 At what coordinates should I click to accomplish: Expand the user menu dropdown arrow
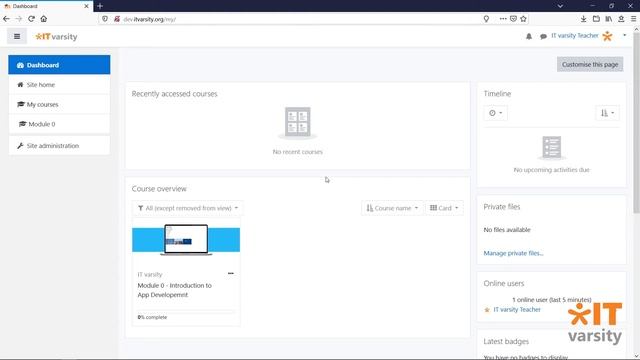[x=624, y=36]
